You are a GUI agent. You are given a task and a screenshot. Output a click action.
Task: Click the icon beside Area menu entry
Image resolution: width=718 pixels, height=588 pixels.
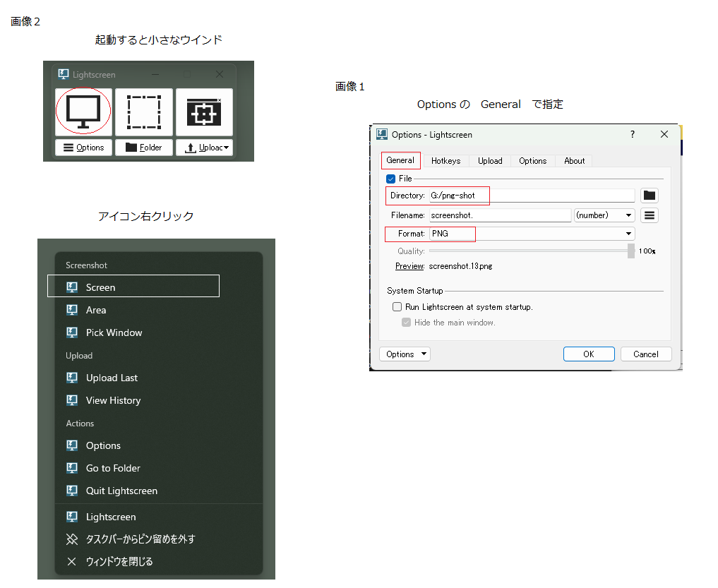(72, 310)
